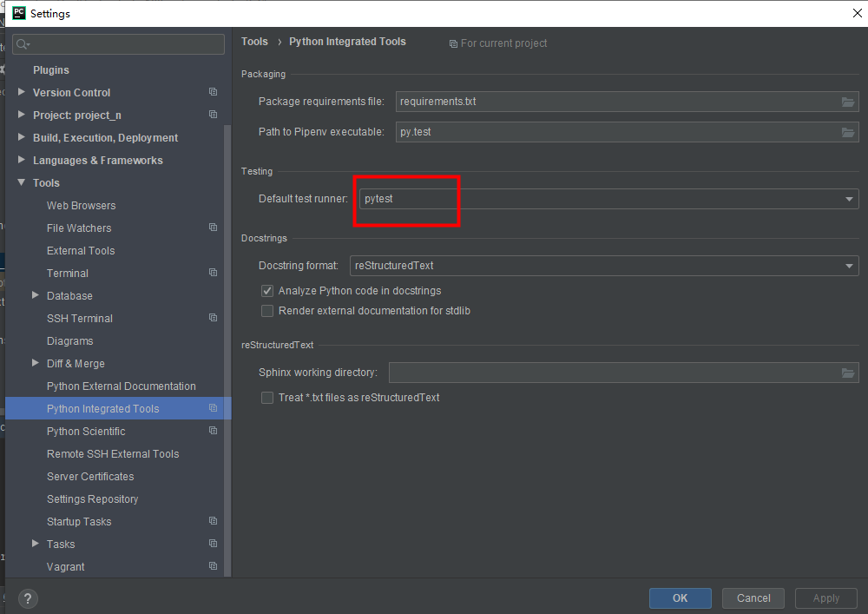Open Remote SSH External Tools page

pyautogui.click(x=113, y=454)
